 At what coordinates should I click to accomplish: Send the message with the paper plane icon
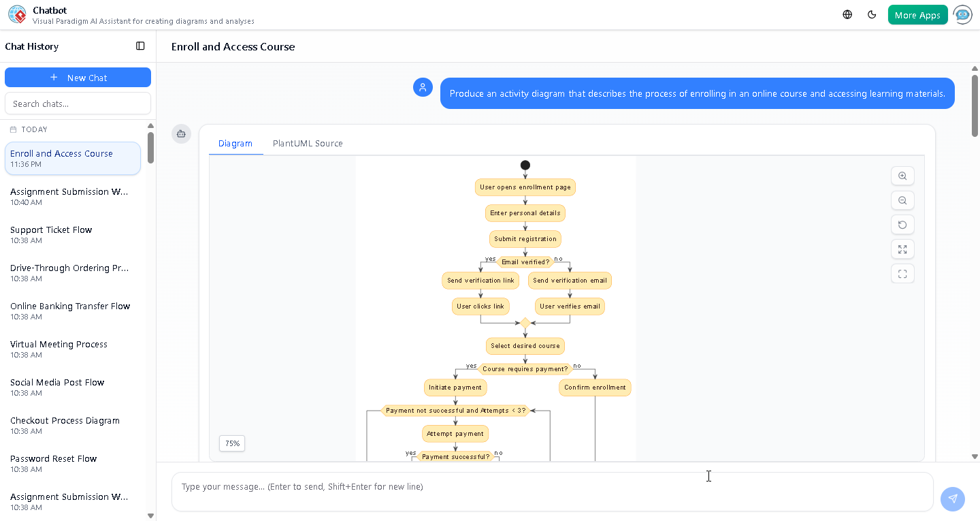[953, 499]
